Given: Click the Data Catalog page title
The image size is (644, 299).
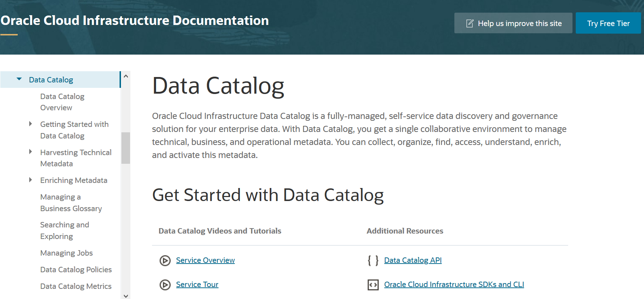Looking at the screenshot, I should [218, 86].
